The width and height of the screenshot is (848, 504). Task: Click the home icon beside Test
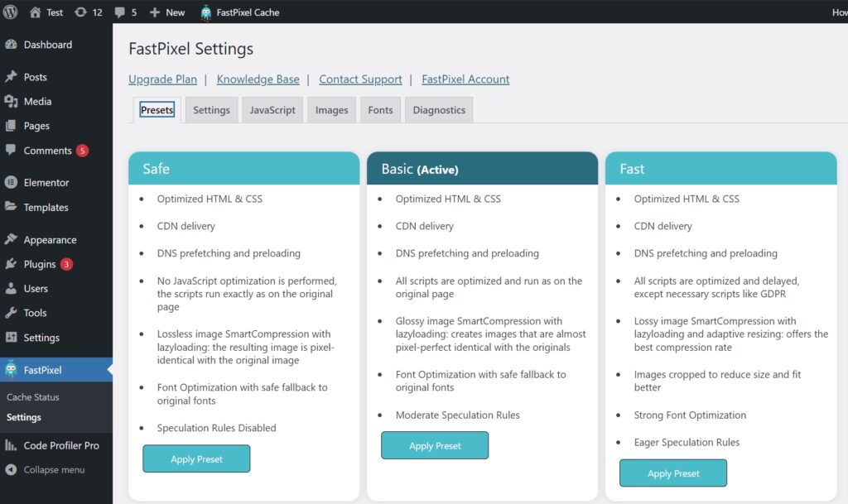click(x=35, y=12)
